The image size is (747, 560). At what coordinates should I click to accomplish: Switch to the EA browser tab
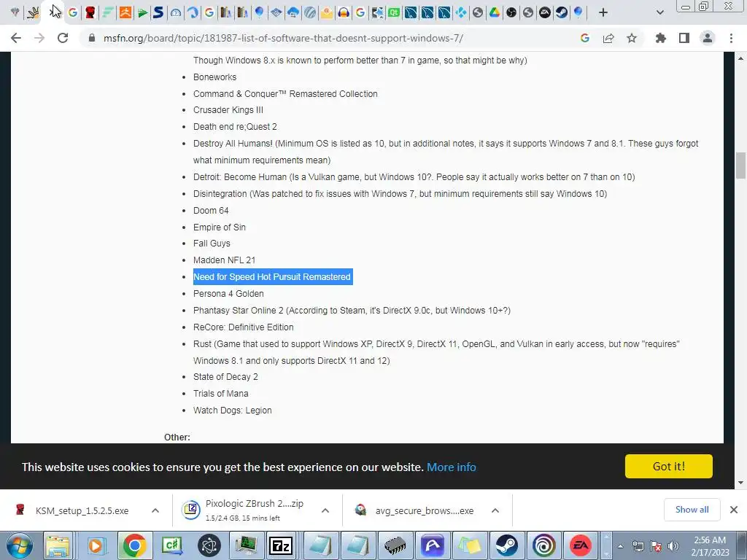[x=545, y=12]
